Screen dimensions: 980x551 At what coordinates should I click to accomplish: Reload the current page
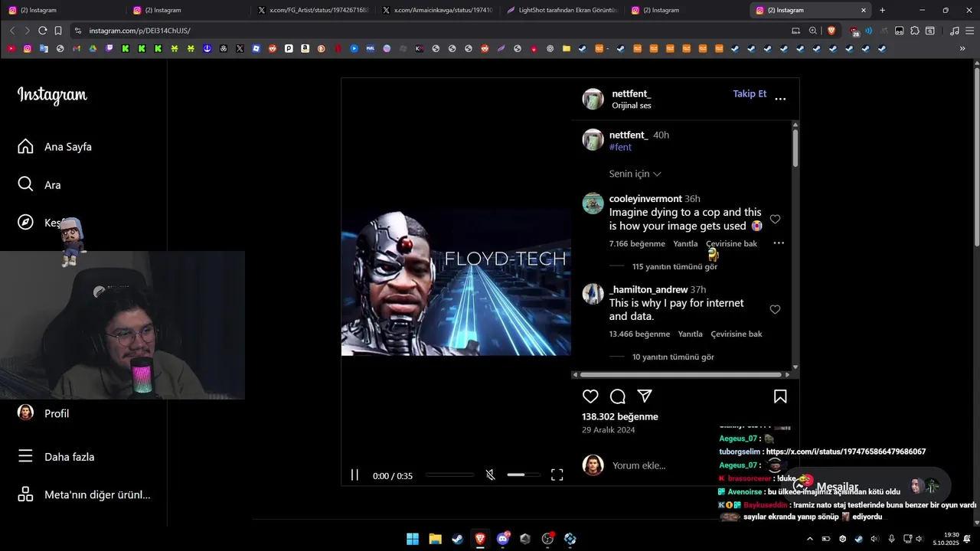coord(43,31)
